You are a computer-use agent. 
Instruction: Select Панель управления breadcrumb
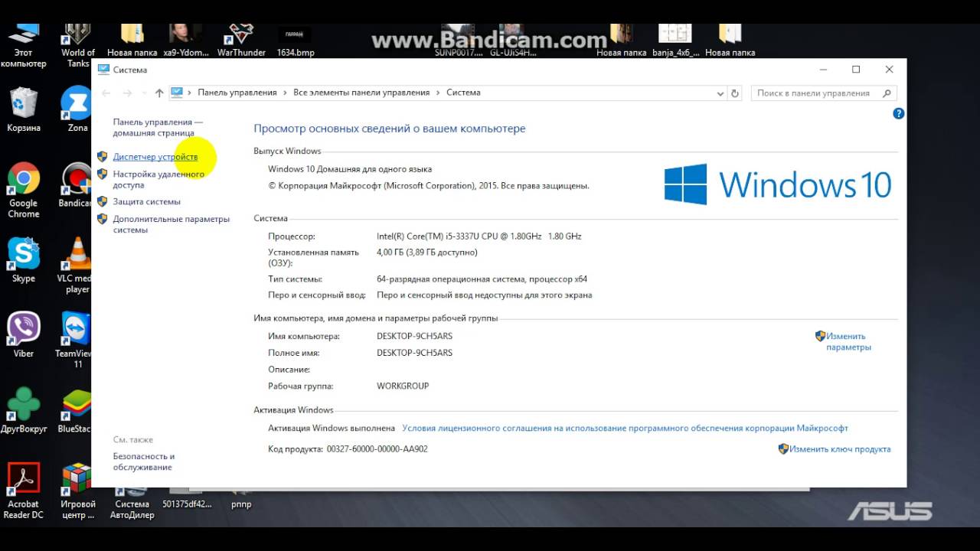tap(237, 93)
